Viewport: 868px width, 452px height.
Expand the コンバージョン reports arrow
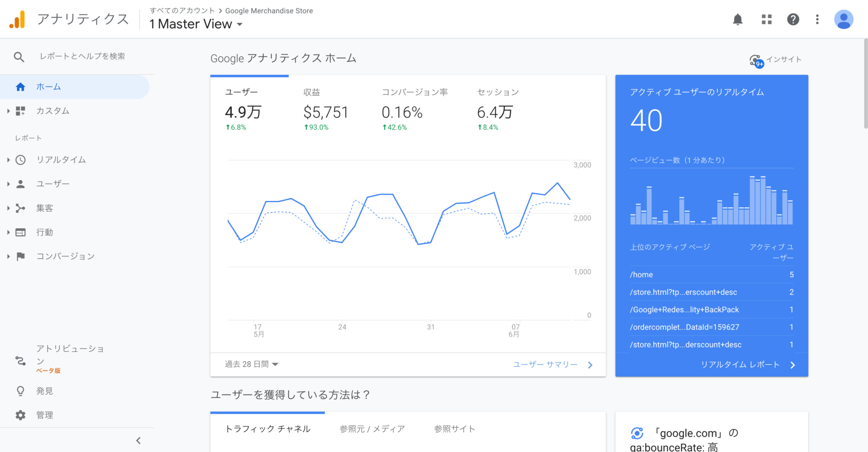pyautogui.click(x=8, y=257)
